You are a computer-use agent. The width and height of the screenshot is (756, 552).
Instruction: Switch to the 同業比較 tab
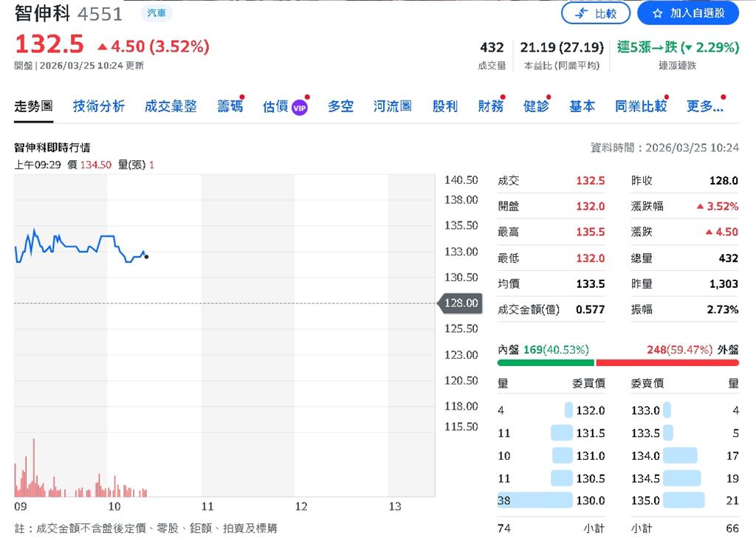(x=639, y=106)
